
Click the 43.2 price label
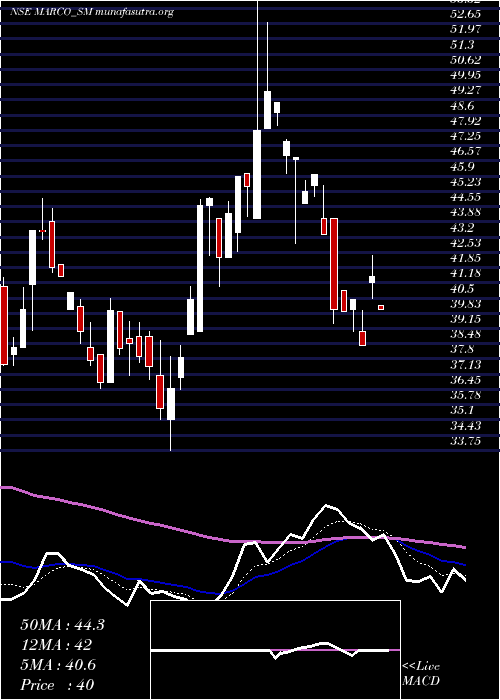(x=462, y=228)
